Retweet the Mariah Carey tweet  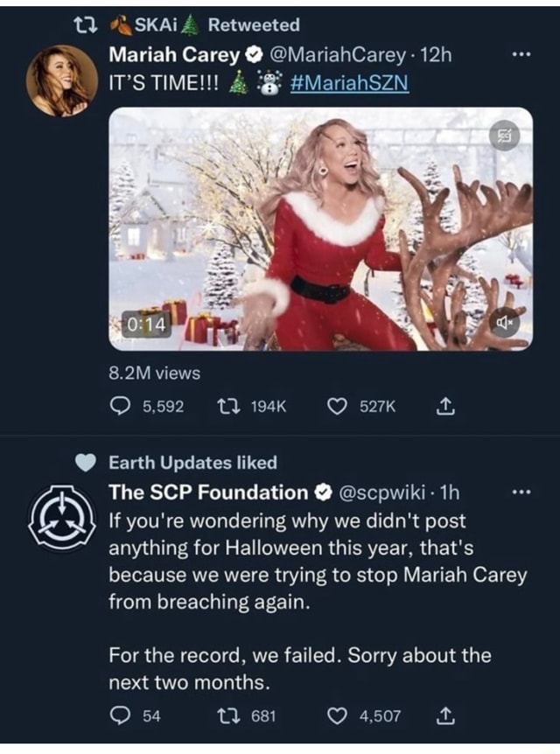click(226, 406)
